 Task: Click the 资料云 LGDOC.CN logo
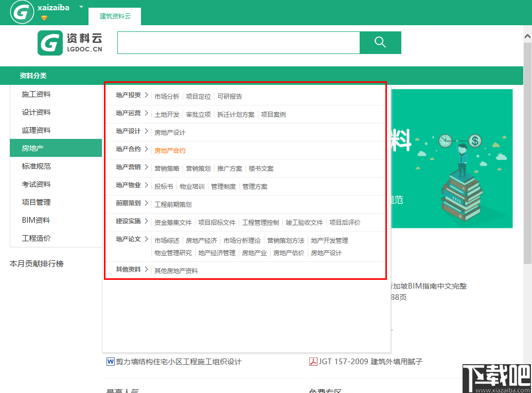tap(69, 43)
